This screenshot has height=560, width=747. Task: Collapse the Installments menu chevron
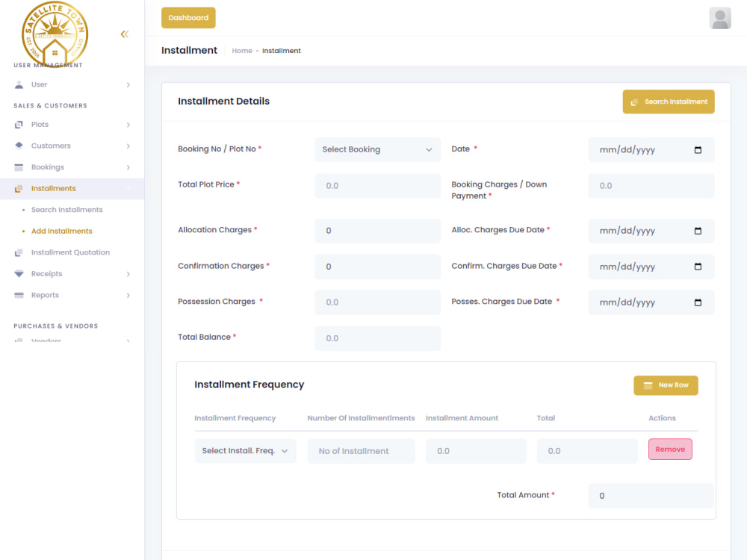click(128, 189)
